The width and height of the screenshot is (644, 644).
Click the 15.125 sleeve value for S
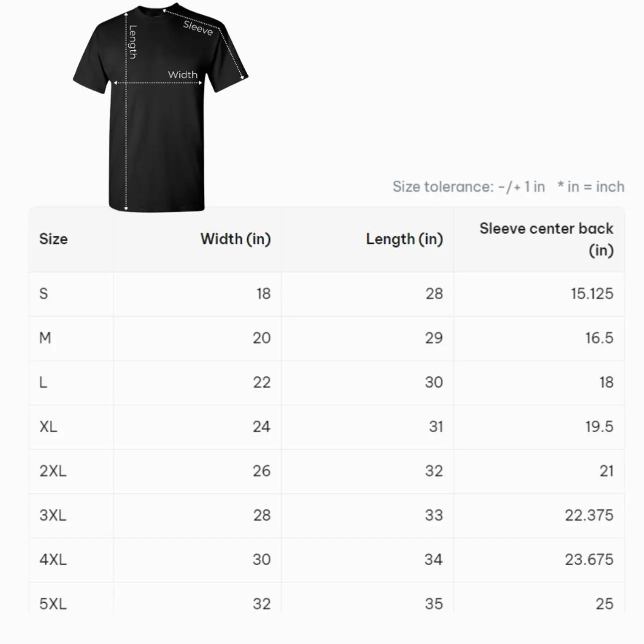592,294
